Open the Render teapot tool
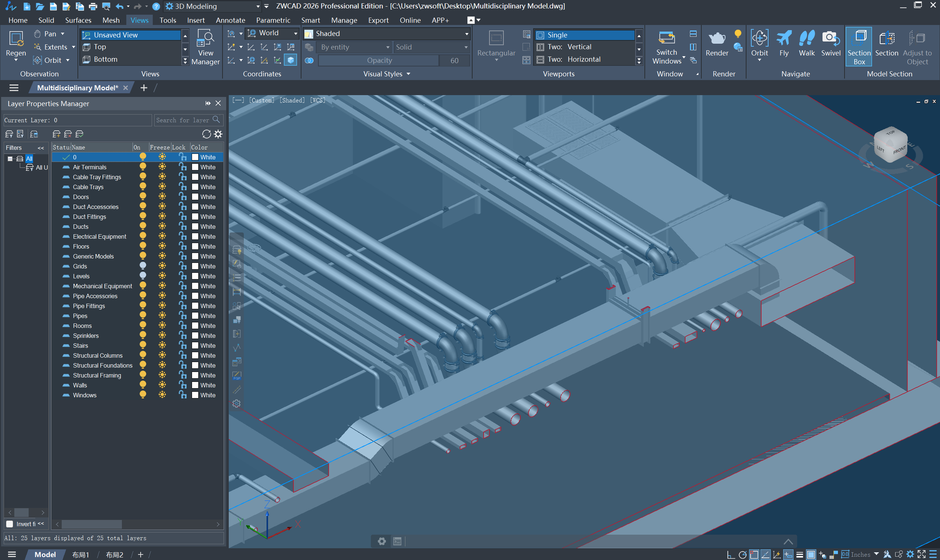This screenshot has height=560, width=940. (717, 43)
